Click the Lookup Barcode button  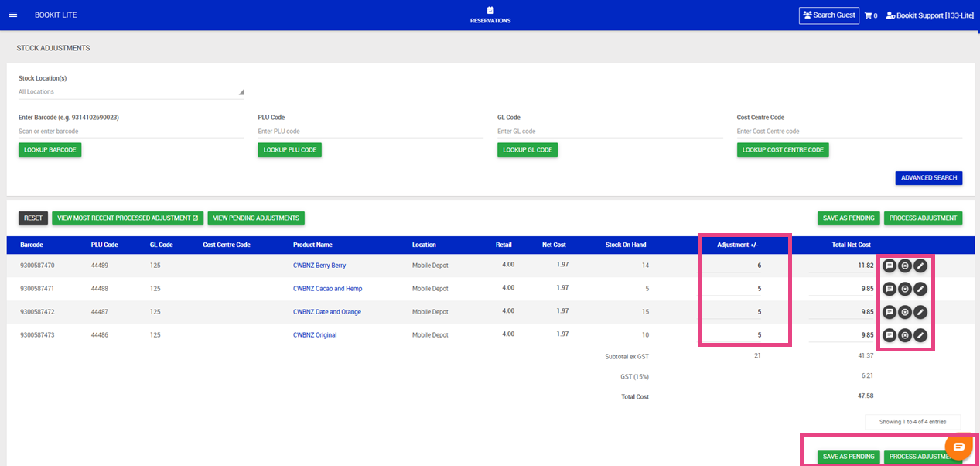(50, 149)
